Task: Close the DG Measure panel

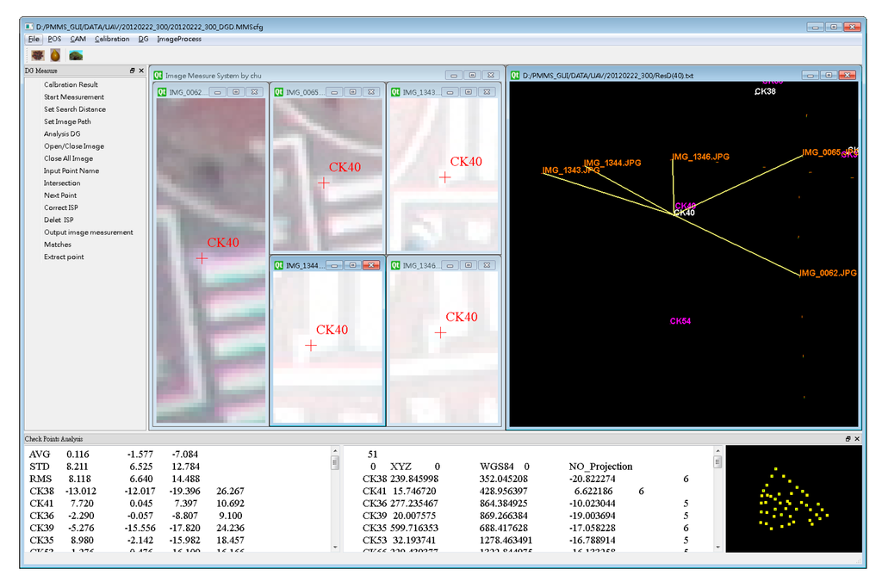Action: coord(141,71)
